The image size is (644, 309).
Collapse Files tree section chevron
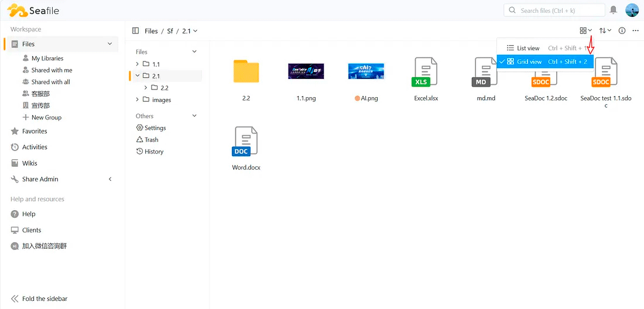[195, 51]
